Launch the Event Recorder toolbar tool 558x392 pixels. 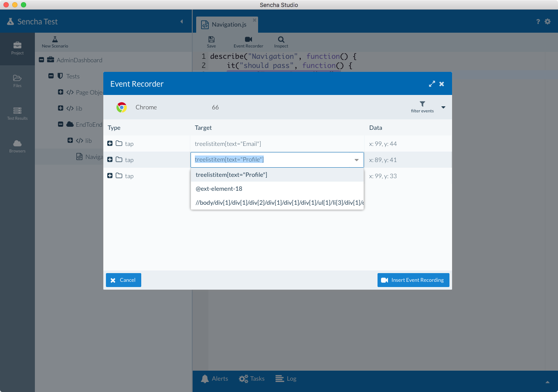tap(248, 42)
